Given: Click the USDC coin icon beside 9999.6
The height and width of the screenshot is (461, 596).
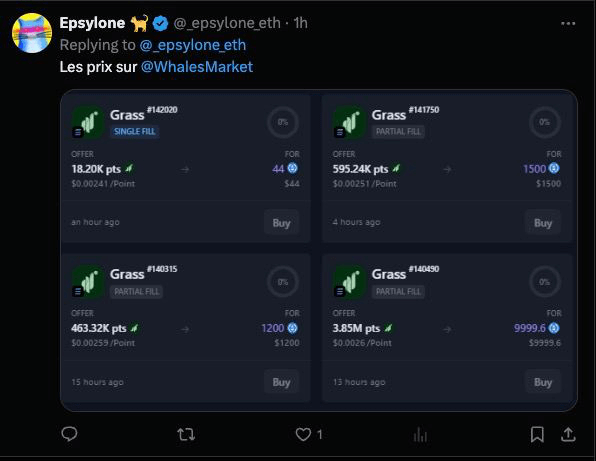Looking at the screenshot, I should pyautogui.click(x=554, y=328).
